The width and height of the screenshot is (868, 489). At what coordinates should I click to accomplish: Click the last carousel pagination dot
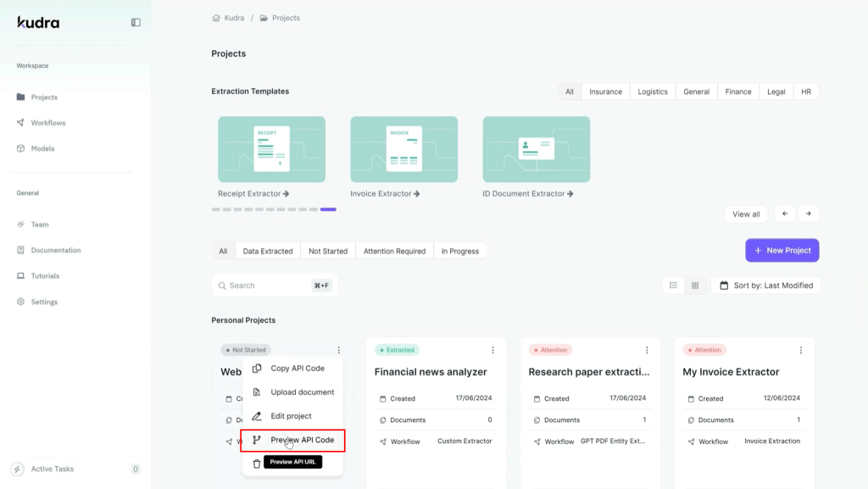point(329,208)
